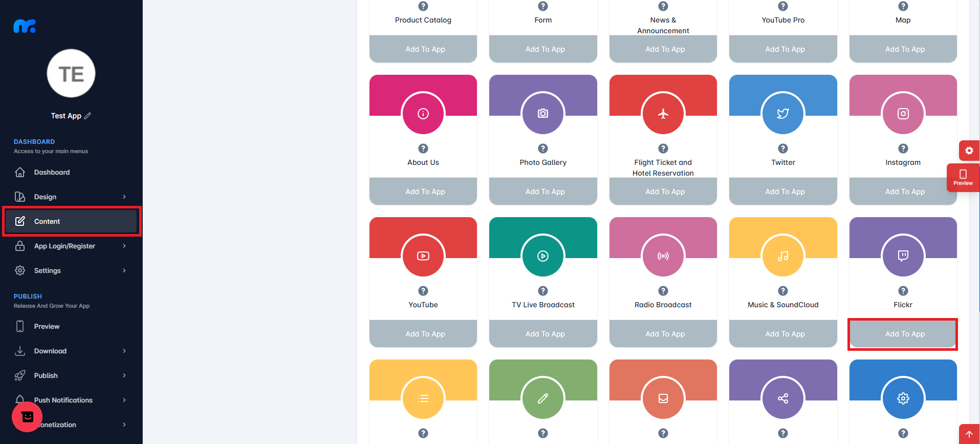Click the Instagram module icon
This screenshot has width=980, height=444.
pos(903,113)
